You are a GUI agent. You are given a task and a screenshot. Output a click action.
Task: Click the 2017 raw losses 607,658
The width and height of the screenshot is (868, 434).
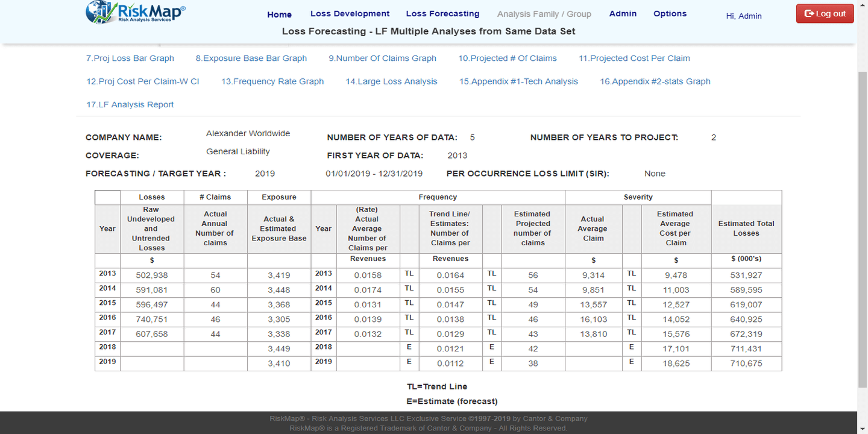[x=152, y=334]
